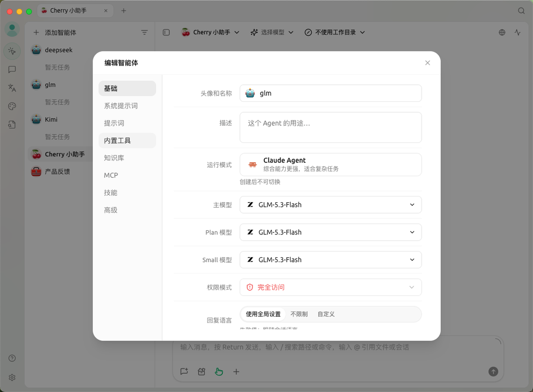Select 自定义 reply language option

326,315
